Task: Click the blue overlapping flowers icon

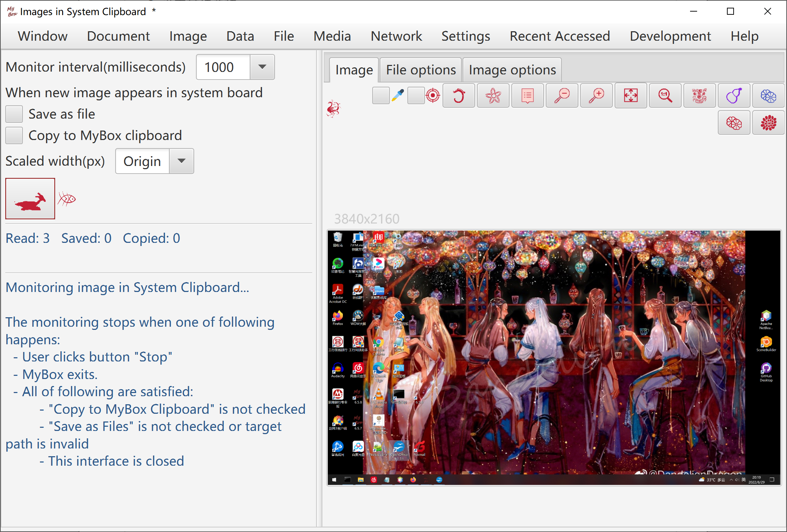Action: (x=768, y=95)
